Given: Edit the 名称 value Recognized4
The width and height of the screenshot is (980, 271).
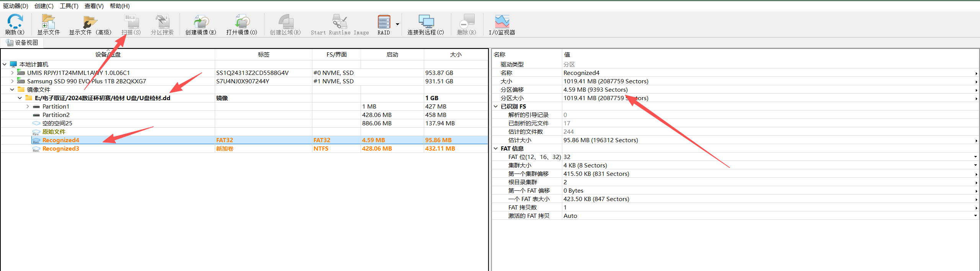Looking at the screenshot, I should tap(770, 73).
